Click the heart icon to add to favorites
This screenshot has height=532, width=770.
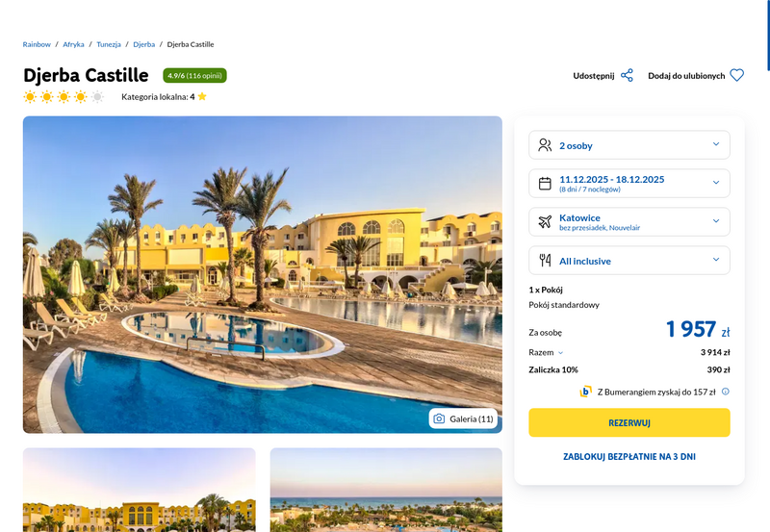[736, 75]
